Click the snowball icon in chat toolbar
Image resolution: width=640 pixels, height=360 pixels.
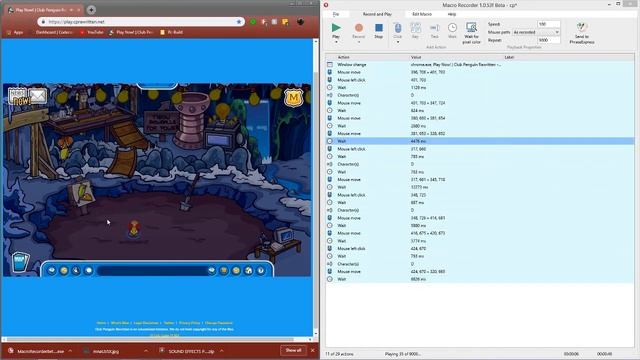click(89, 270)
